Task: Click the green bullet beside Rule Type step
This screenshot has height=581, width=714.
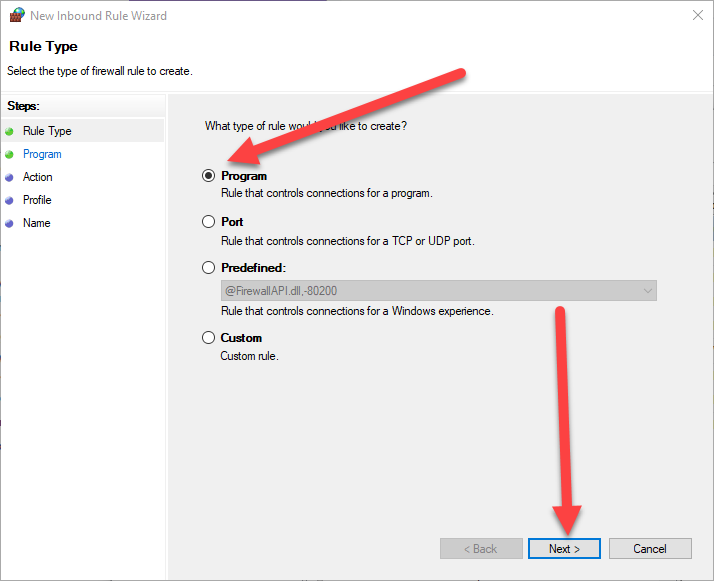Action: coord(10,131)
